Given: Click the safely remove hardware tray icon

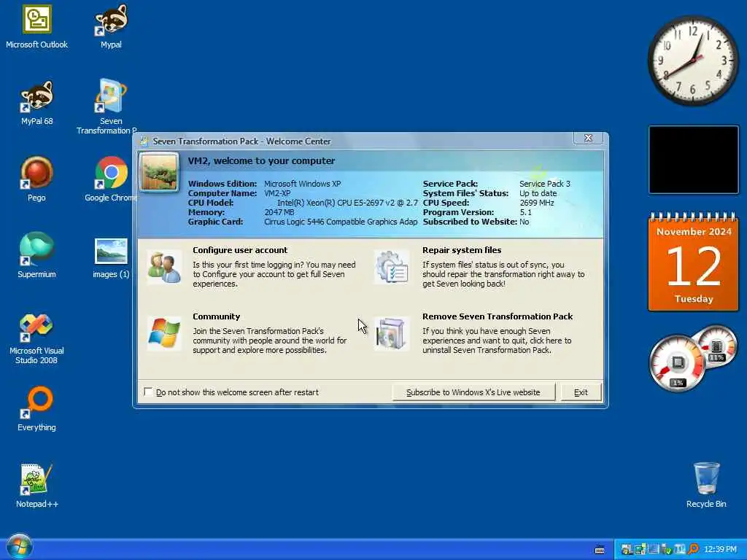Looking at the screenshot, I should tap(667, 550).
